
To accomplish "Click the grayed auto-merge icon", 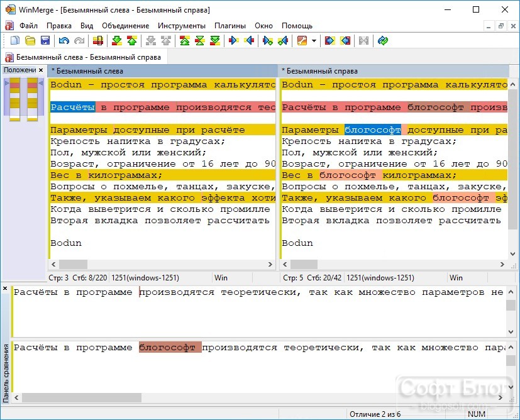I will pos(364,41).
